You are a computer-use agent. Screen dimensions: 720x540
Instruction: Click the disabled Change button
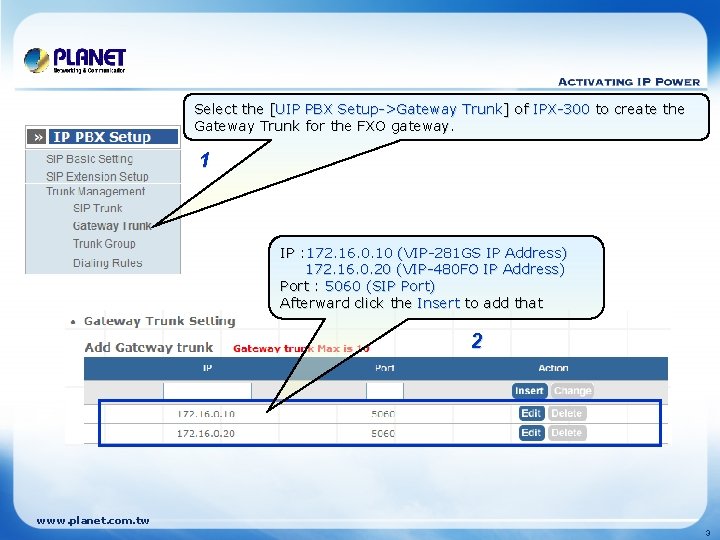pyautogui.click(x=572, y=391)
